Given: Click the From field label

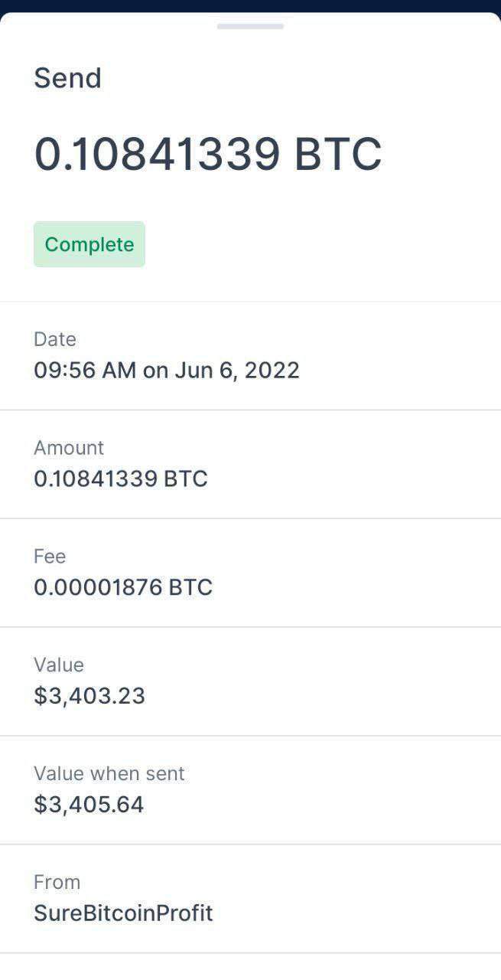Looking at the screenshot, I should pos(57,883).
